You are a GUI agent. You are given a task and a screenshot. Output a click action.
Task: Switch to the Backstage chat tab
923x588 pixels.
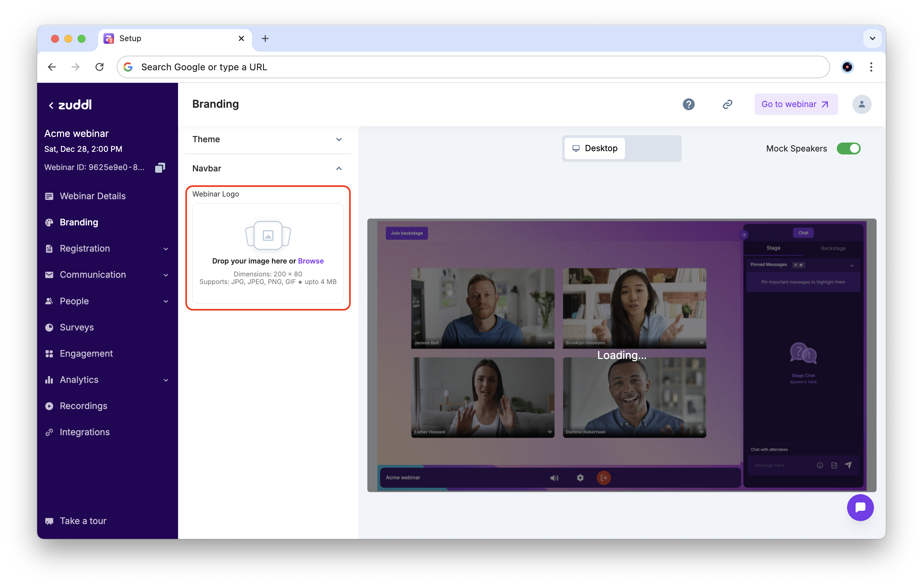(x=833, y=248)
